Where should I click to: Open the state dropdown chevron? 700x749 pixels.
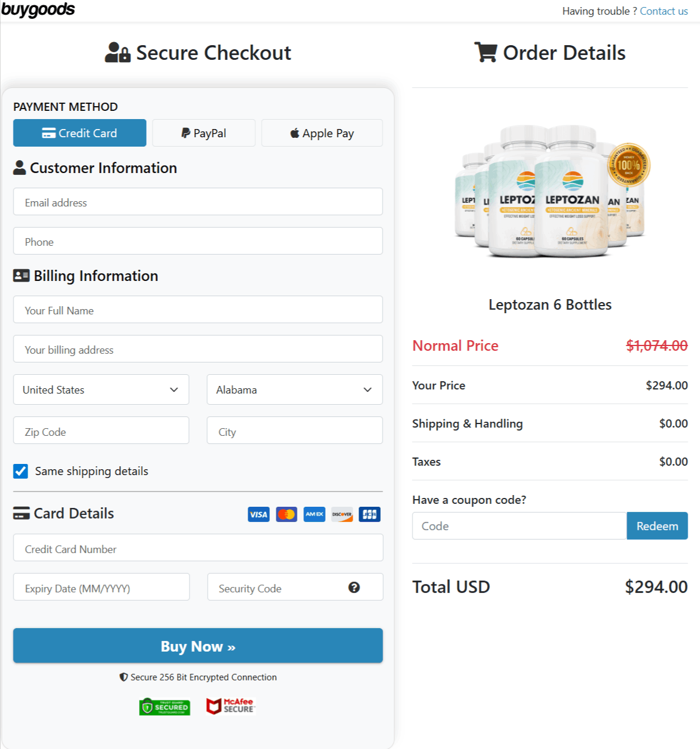click(x=368, y=389)
